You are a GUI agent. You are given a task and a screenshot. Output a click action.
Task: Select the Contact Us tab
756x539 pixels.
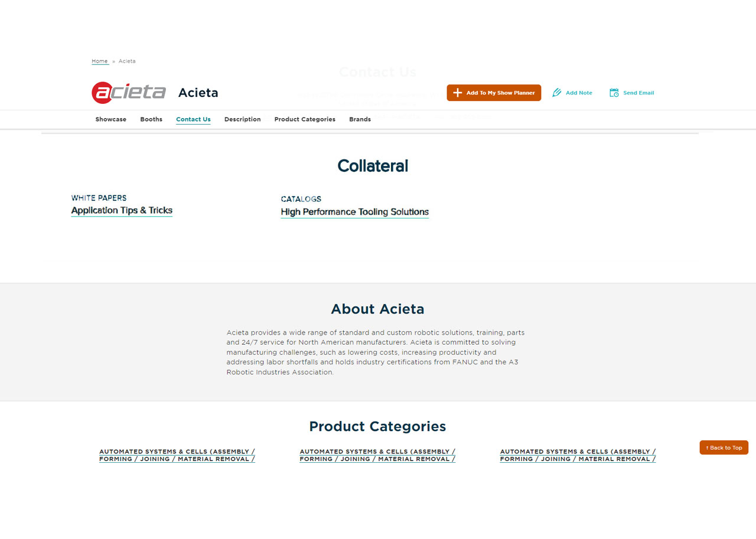(x=193, y=119)
